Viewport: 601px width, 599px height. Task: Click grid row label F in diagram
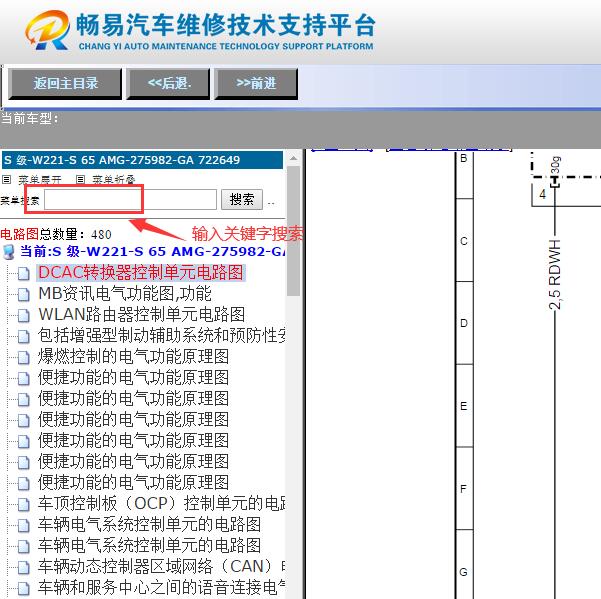coord(464,489)
